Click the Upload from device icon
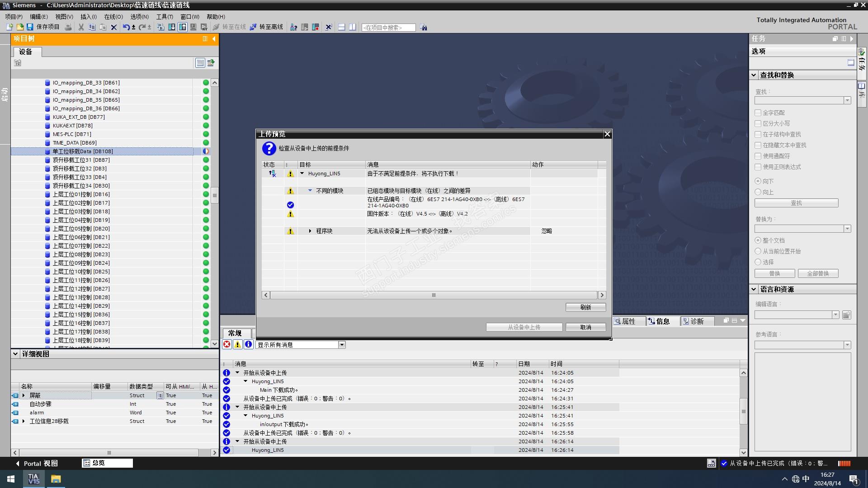The image size is (868, 488). click(183, 27)
